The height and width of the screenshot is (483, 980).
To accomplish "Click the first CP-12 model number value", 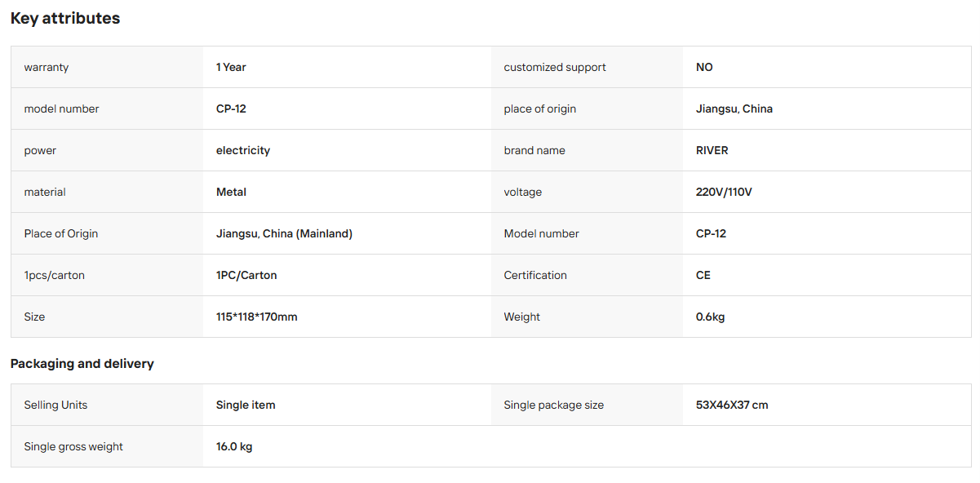I will (x=231, y=109).
